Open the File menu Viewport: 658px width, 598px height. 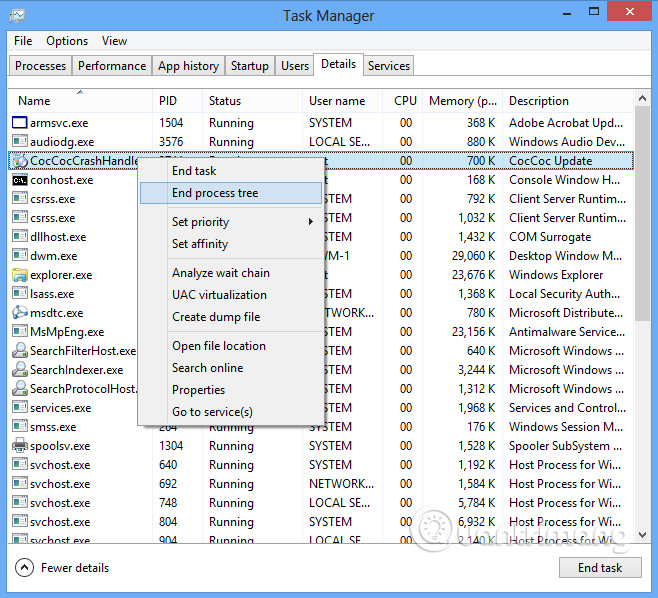(x=23, y=41)
